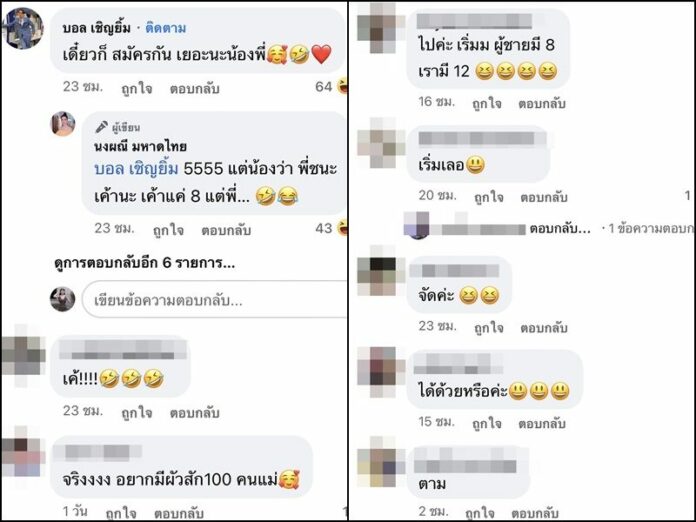
Task: Like บอล เชิญยิ้ม's top comment with ถูกใจ
Action: [137, 89]
